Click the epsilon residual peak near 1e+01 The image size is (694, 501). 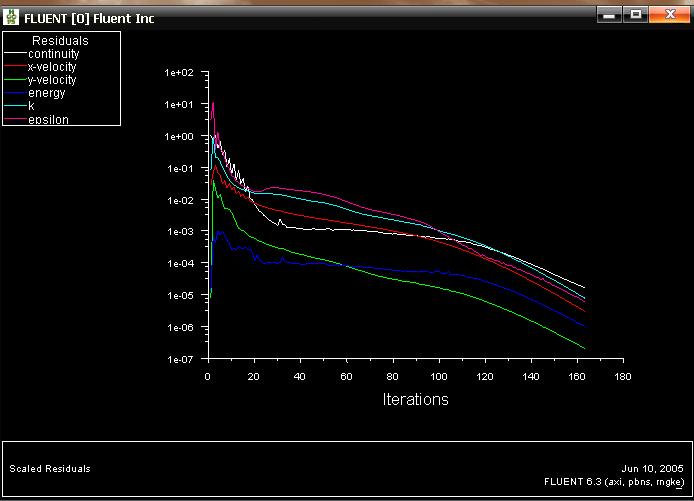tap(213, 104)
